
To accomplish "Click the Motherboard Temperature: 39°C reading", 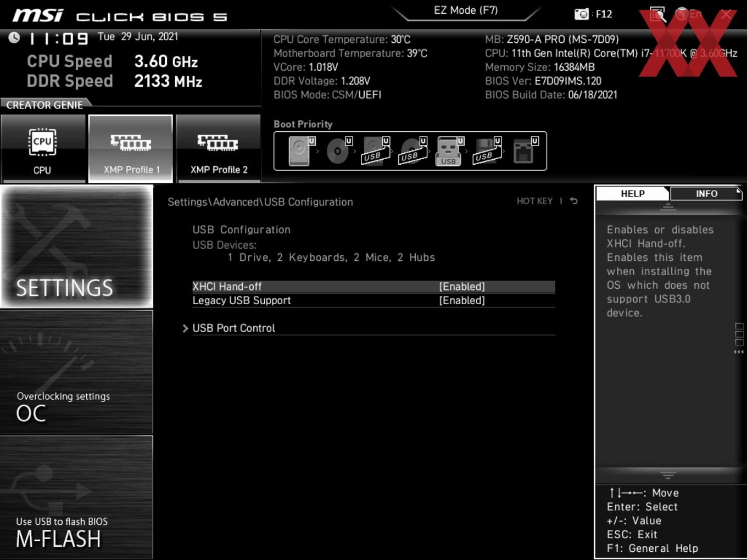I will (350, 53).
